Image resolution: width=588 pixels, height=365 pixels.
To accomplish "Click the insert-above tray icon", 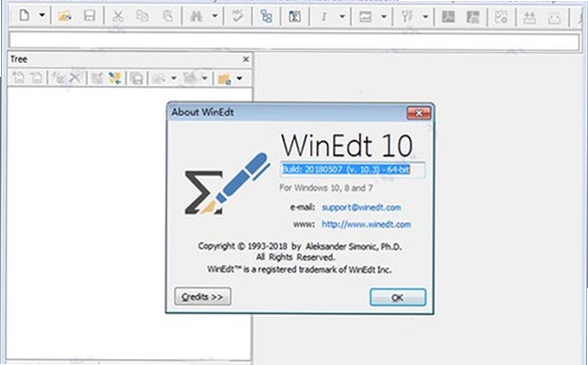I will point(529,17).
